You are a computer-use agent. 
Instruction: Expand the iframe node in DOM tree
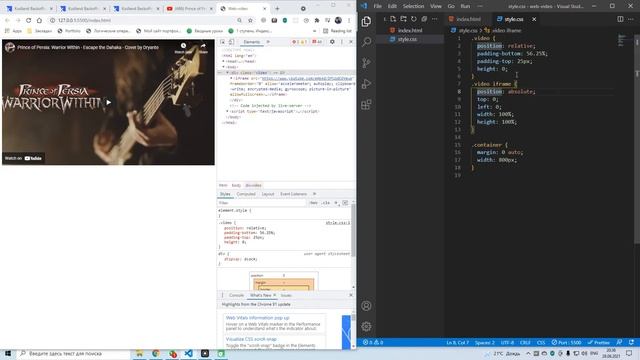(x=231, y=78)
